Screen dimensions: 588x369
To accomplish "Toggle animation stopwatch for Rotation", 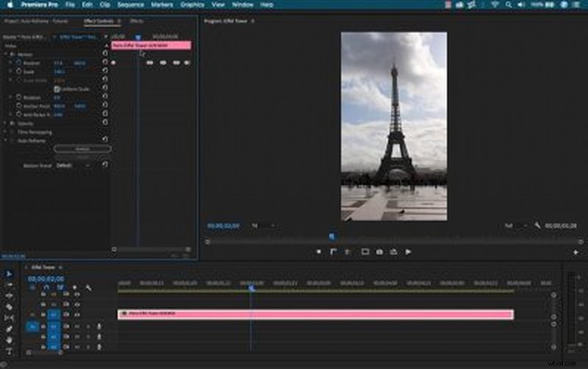I will (x=18, y=97).
